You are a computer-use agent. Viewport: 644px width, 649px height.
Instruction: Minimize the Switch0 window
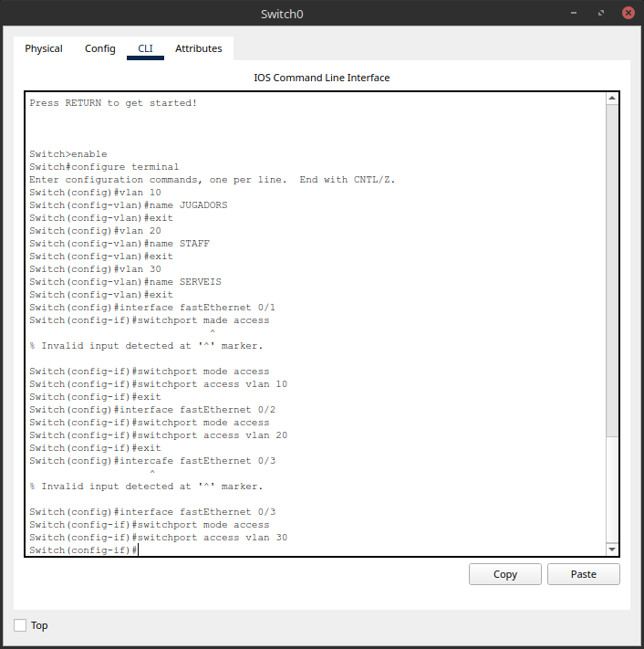575,14
